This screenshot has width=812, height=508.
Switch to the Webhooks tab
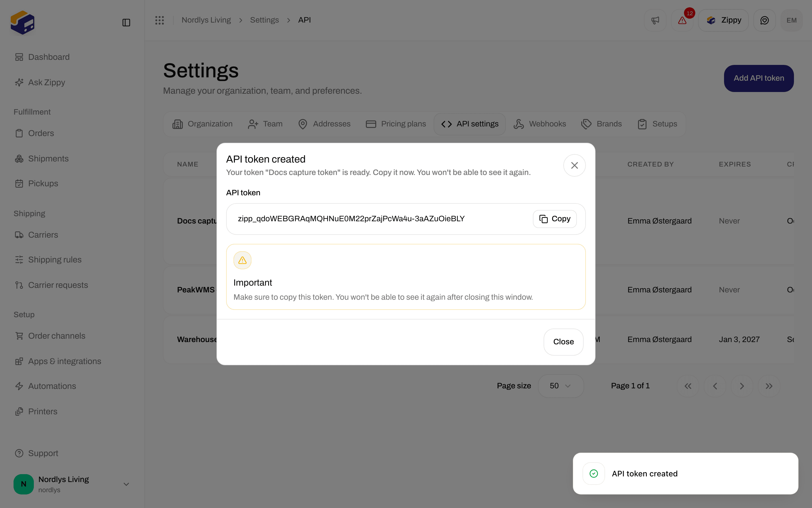(x=540, y=124)
